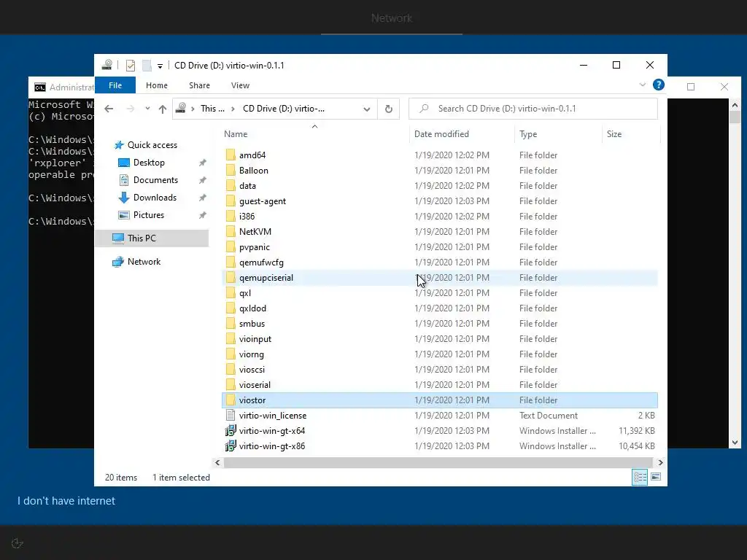Screen dimensions: 747x560
Task: Click the horizontal scrollbar track
Action: (x=438, y=462)
